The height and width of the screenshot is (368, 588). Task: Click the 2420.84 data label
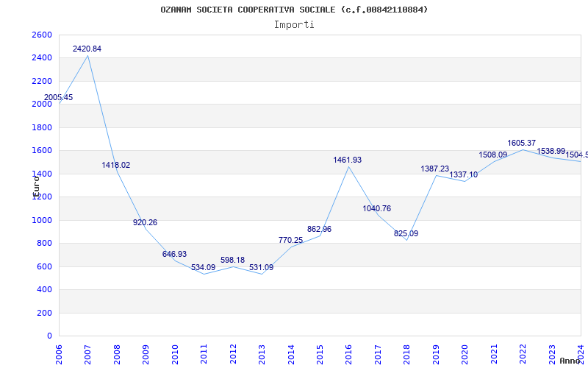pos(87,49)
